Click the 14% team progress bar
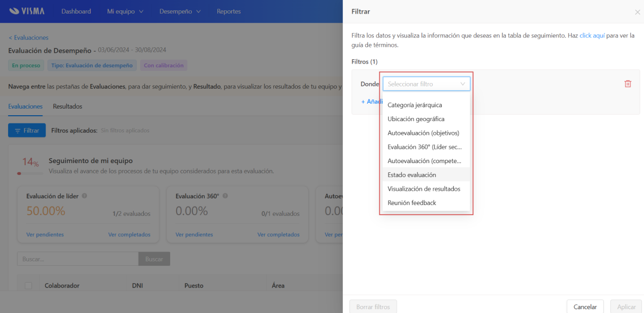Image resolution: width=644 pixels, height=313 pixels. (x=30, y=173)
